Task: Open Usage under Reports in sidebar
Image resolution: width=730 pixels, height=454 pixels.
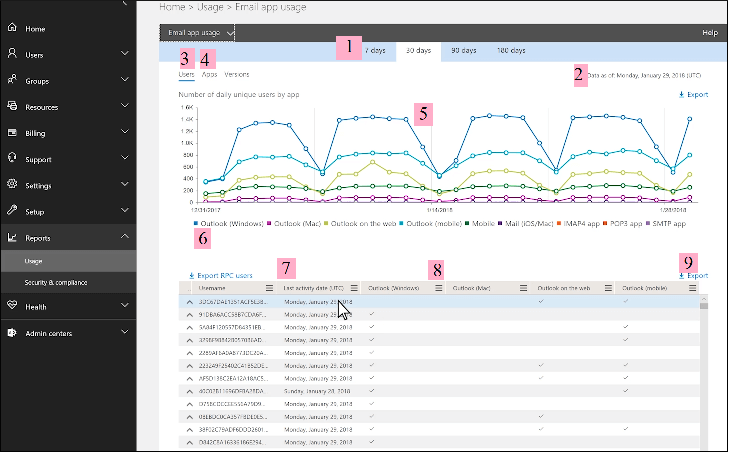Action: coord(68,261)
